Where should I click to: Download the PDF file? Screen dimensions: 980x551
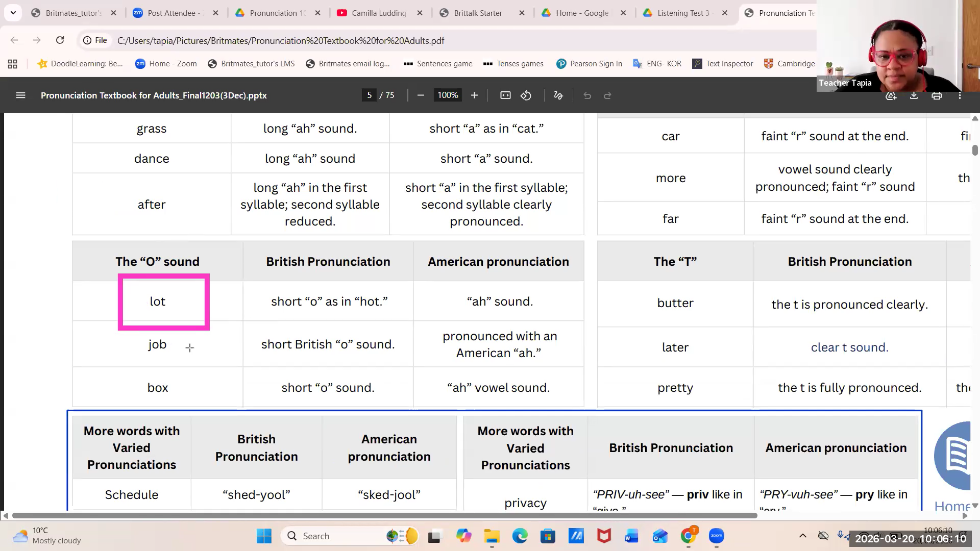tap(914, 95)
